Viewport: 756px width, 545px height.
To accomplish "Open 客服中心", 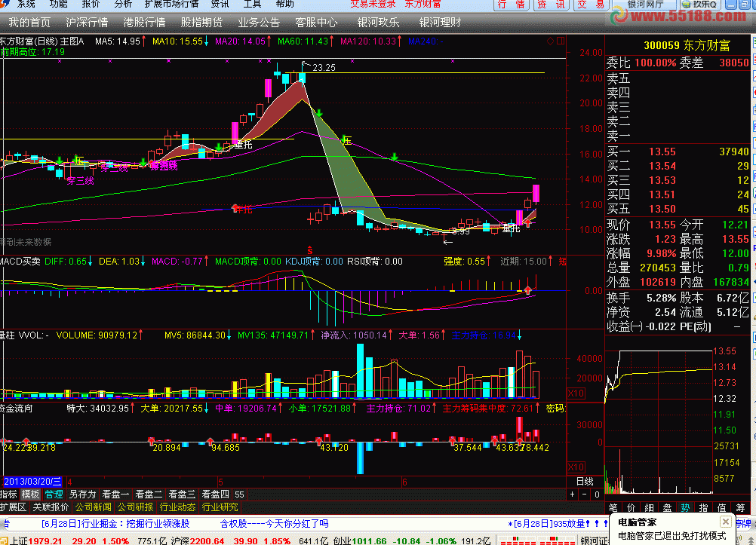I will coord(316,22).
